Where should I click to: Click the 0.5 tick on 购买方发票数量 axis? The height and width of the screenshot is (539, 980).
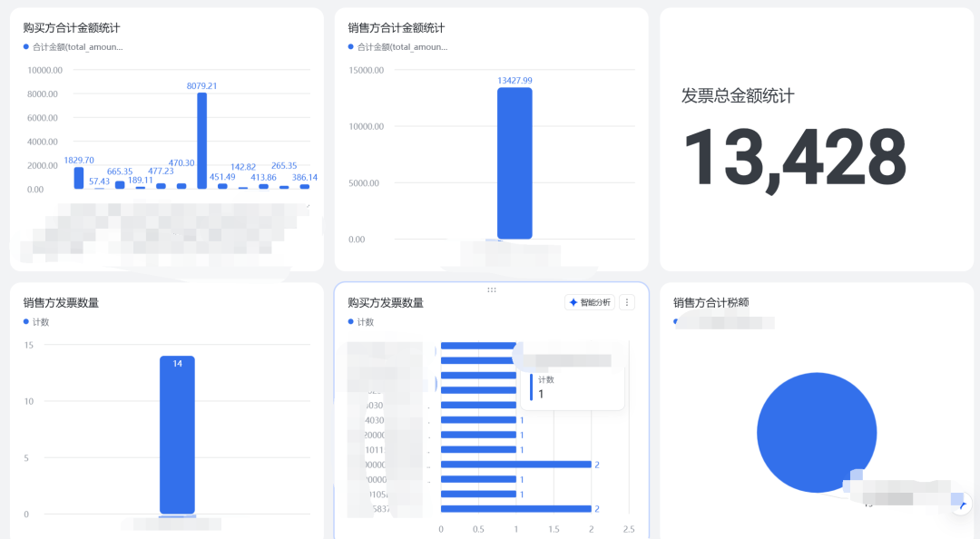[x=478, y=530]
